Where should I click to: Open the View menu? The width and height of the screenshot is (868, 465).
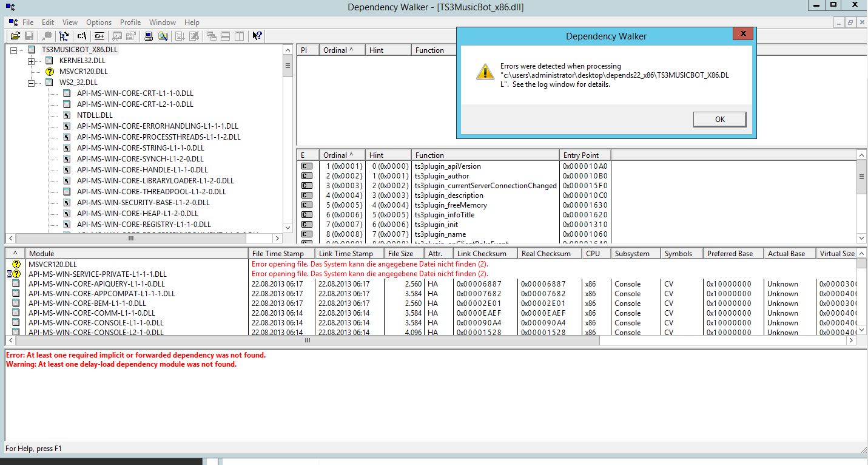pyautogui.click(x=70, y=22)
